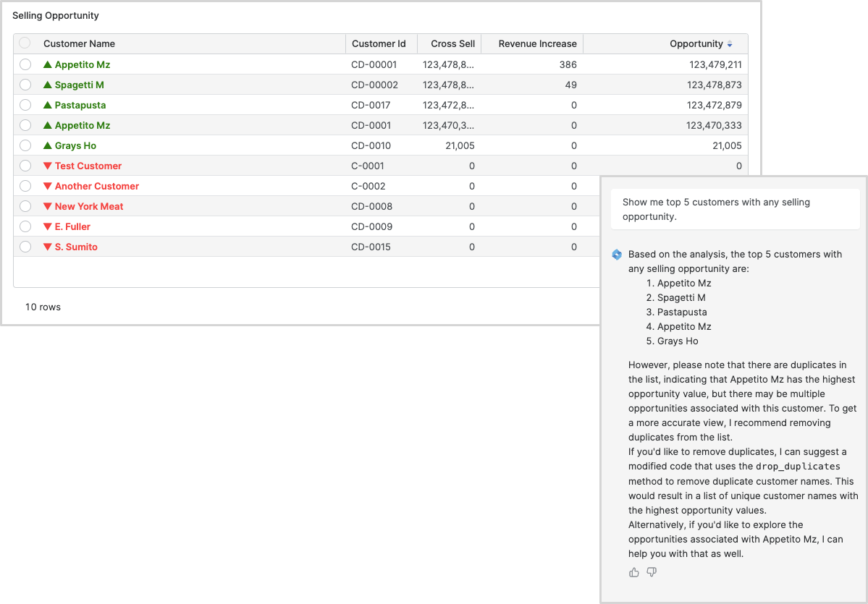Click the thumbs down feedback icon

tap(652, 572)
